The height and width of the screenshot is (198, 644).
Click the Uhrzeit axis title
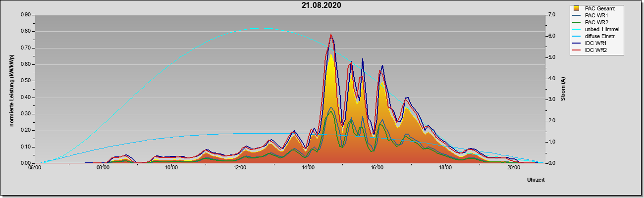coord(536,180)
